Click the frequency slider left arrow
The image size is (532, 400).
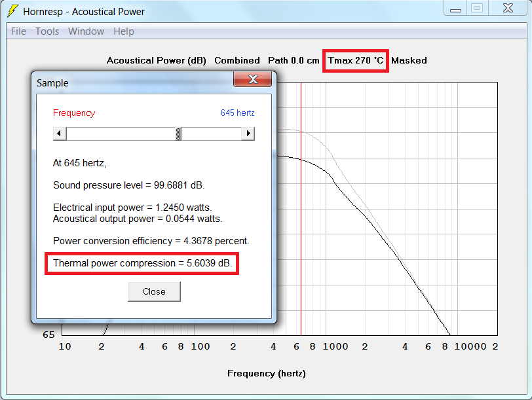tap(60, 134)
